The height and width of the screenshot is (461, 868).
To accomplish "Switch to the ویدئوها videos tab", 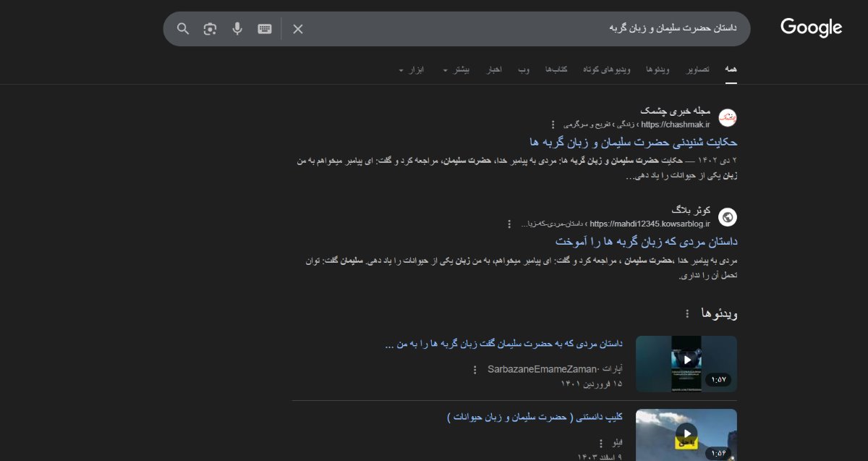I will (x=658, y=69).
